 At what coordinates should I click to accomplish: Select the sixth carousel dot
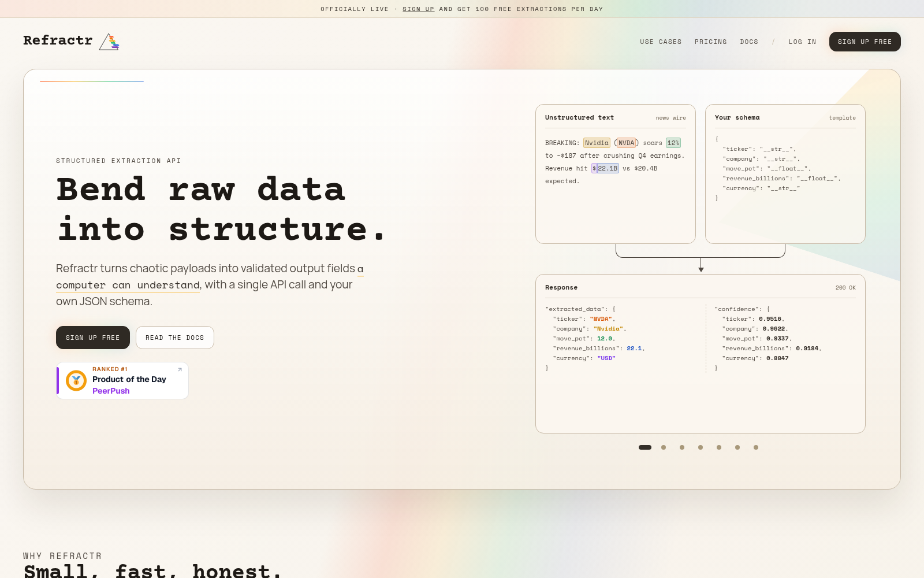point(737,447)
